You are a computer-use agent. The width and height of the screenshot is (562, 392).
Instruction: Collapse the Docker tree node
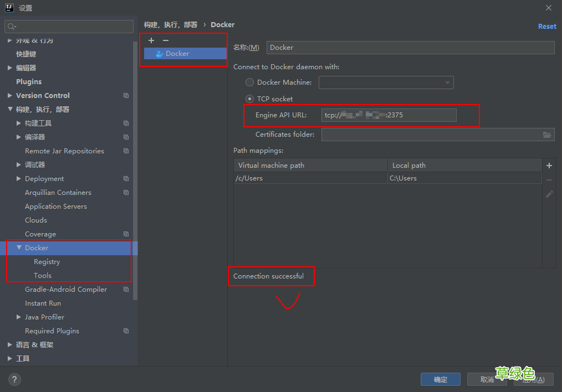(x=19, y=248)
